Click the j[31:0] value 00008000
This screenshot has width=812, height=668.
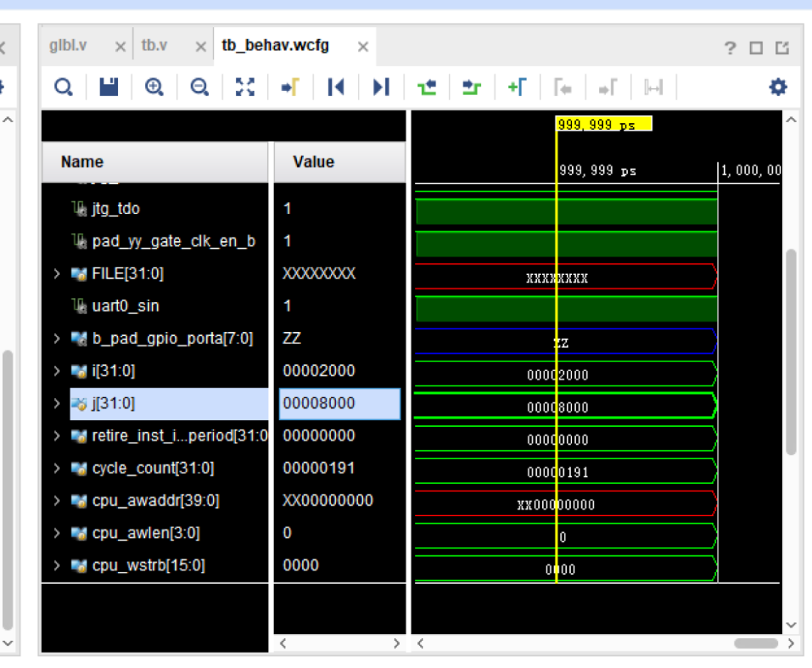(340, 404)
